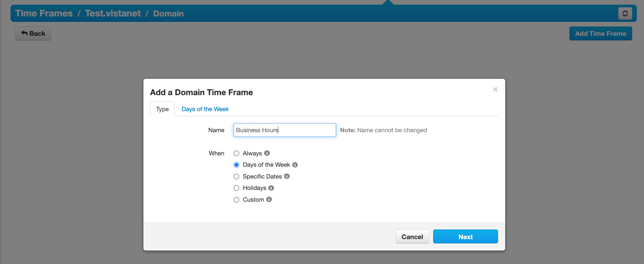Click info icon beside Days of the Week
Image resolution: width=644 pixels, height=264 pixels.
pyautogui.click(x=295, y=165)
